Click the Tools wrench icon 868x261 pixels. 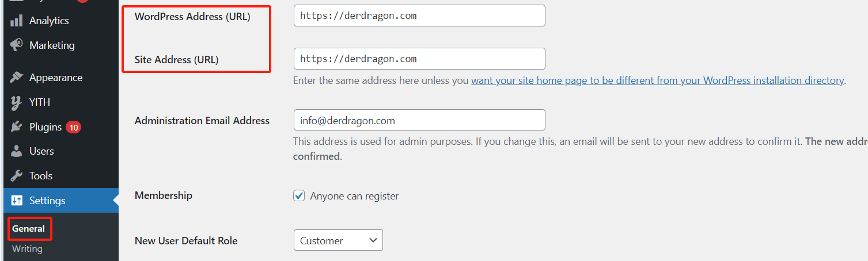pos(16,176)
